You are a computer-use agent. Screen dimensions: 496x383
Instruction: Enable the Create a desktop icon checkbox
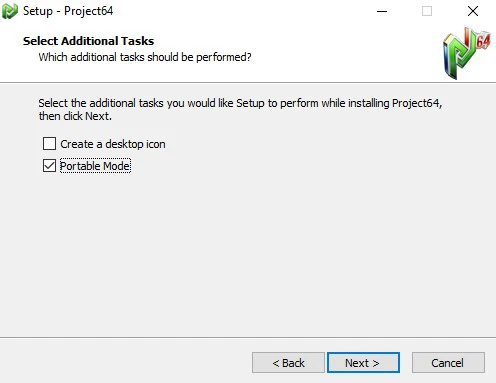tap(49, 144)
